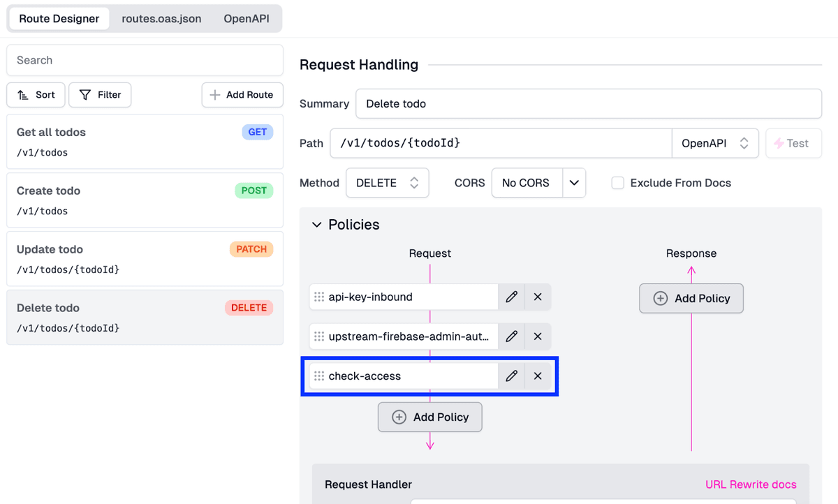Edit the api-key-inbound policy with pencil icon

click(x=512, y=297)
